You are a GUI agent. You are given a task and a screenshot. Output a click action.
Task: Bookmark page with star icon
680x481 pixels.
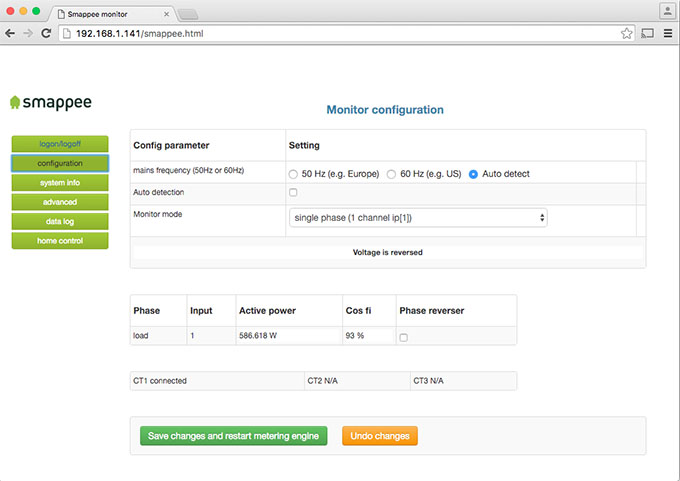coord(627,33)
